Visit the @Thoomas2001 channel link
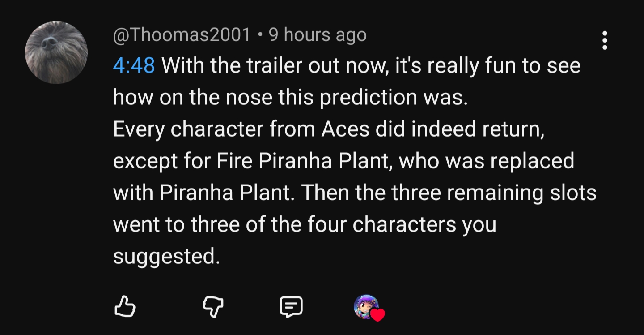This screenshot has width=644, height=335. coord(182,35)
